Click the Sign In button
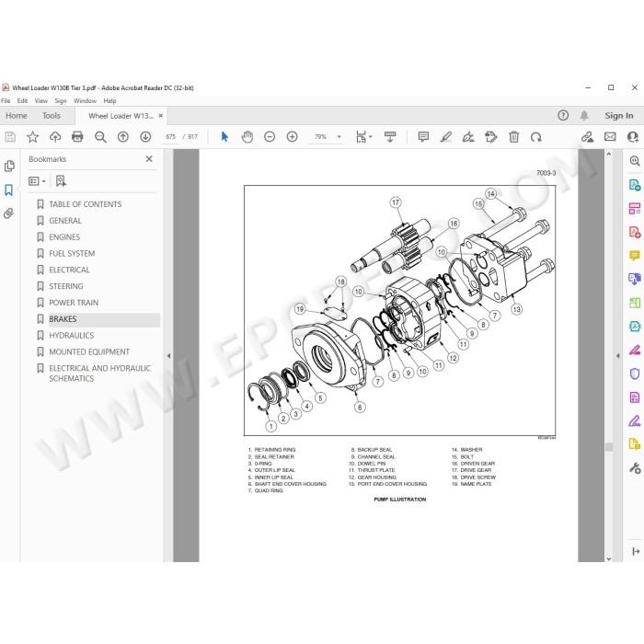Image resolution: width=644 pixels, height=644 pixels. coord(618,116)
